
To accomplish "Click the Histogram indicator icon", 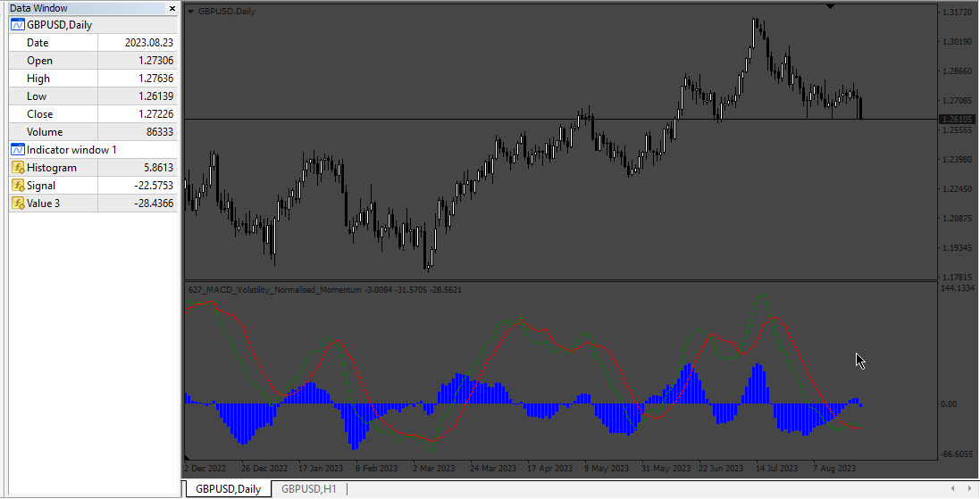I will pyautogui.click(x=18, y=167).
